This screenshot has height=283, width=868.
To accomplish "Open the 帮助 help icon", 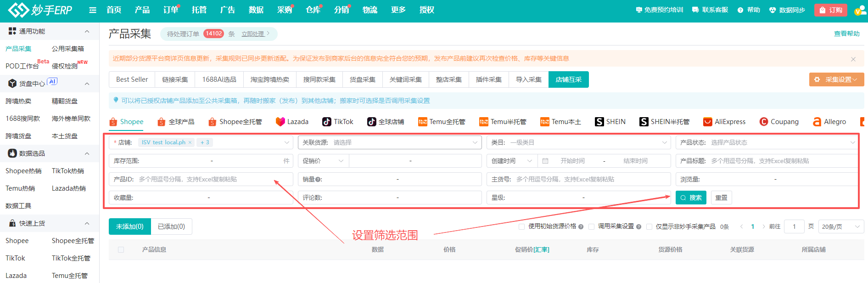I will 740,10.
